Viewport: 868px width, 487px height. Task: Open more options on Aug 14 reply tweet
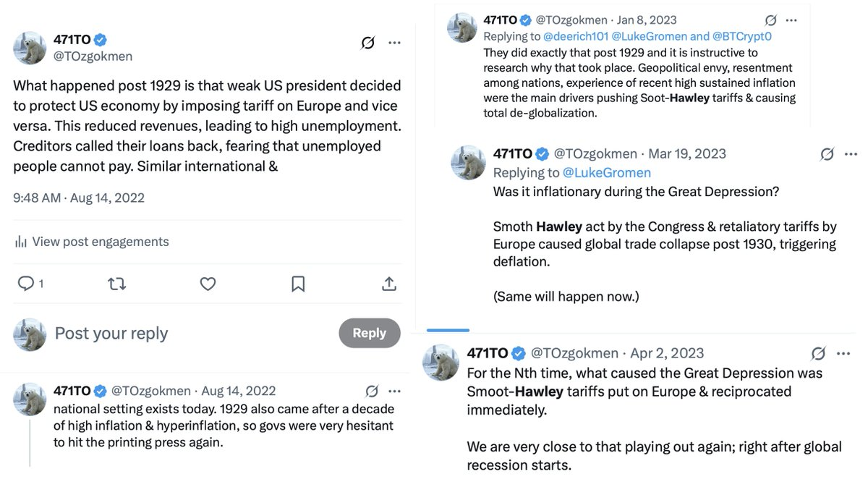click(x=394, y=391)
